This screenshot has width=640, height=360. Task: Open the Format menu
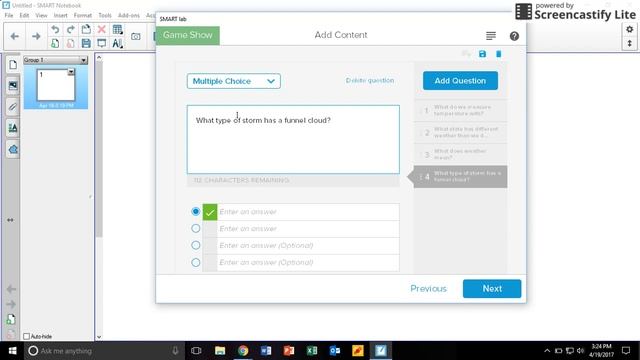[82, 15]
